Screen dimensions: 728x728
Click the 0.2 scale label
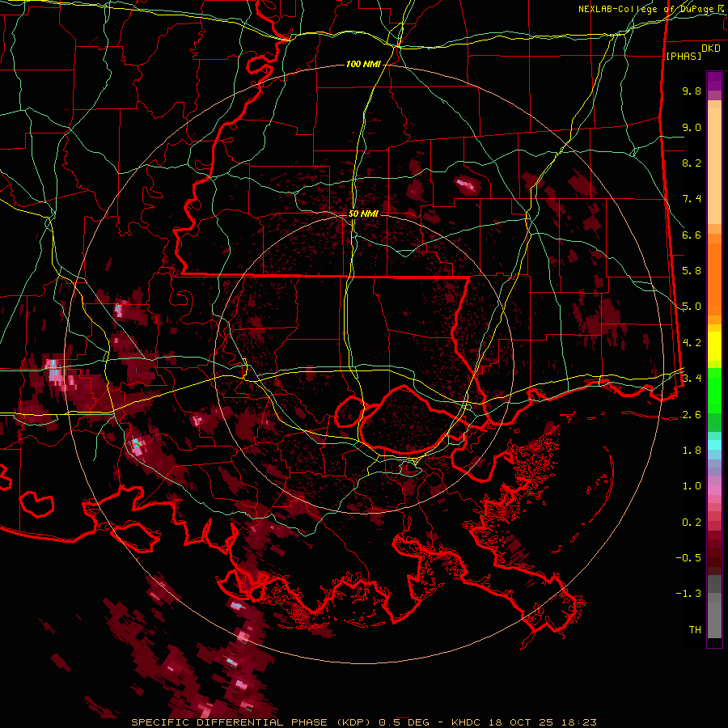[x=692, y=523]
